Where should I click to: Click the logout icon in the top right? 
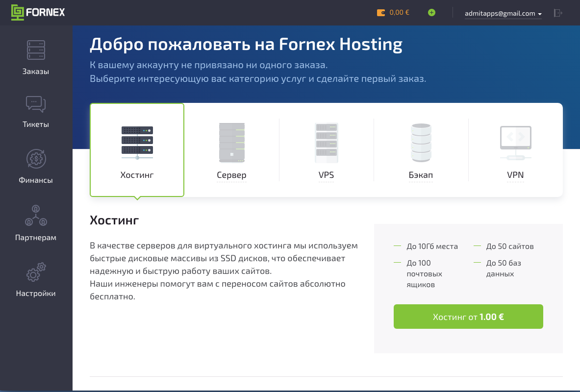point(558,13)
